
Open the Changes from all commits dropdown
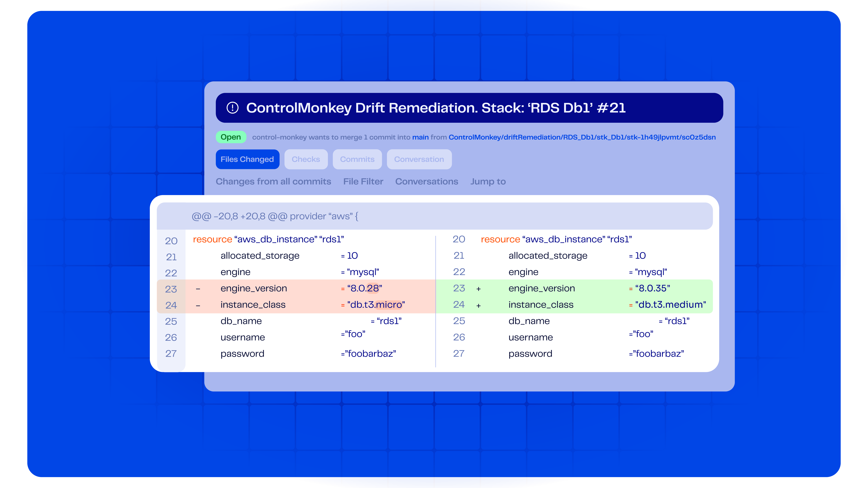tap(274, 182)
